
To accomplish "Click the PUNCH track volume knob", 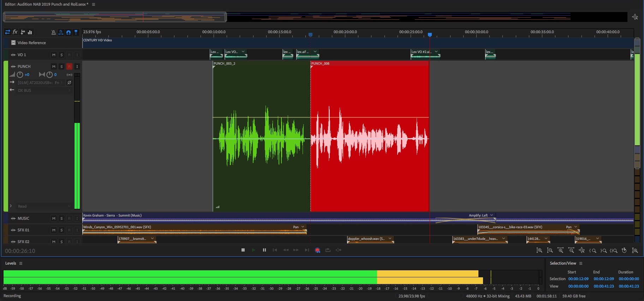I will 20,75.
